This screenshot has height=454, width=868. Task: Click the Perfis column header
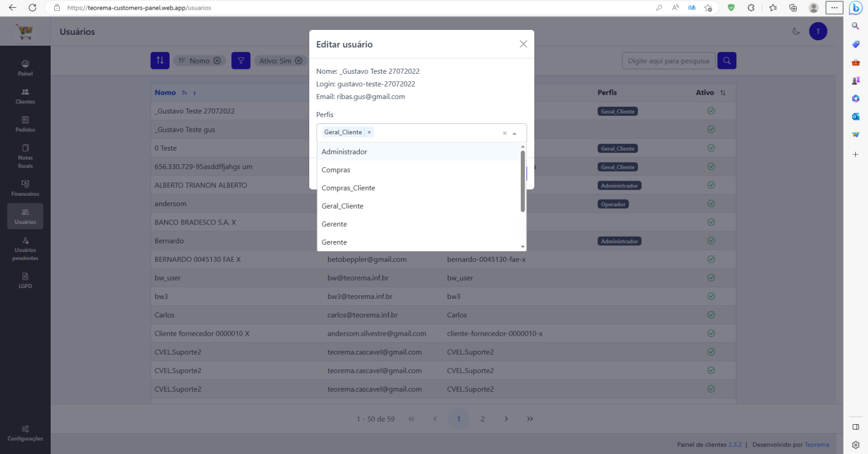click(607, 93)
